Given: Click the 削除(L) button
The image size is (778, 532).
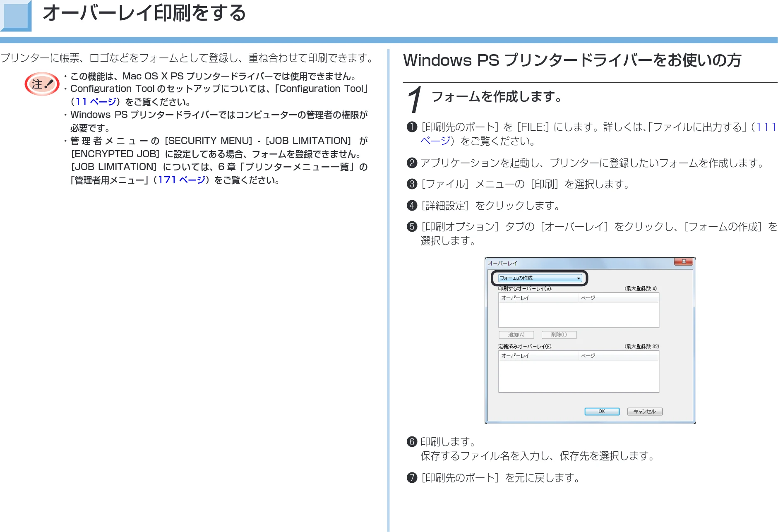Looking at the screenshot, I should point(559,335).
